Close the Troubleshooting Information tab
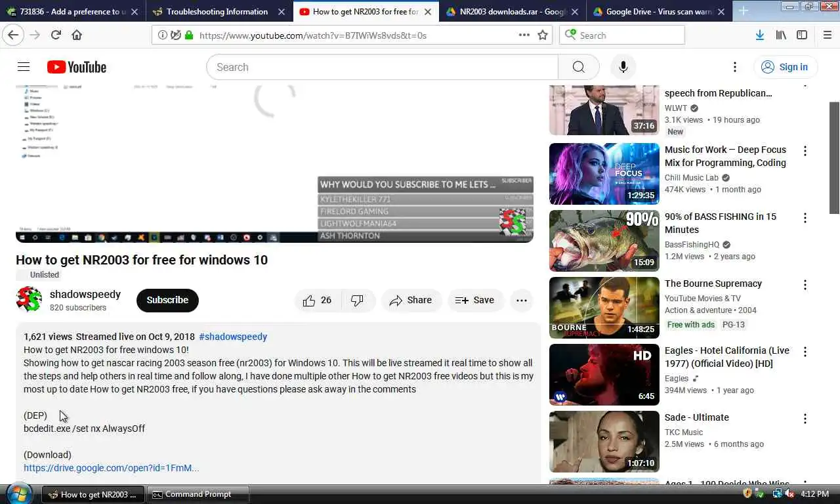The height and width of the screenshot is (504, 840). [281, 12]
